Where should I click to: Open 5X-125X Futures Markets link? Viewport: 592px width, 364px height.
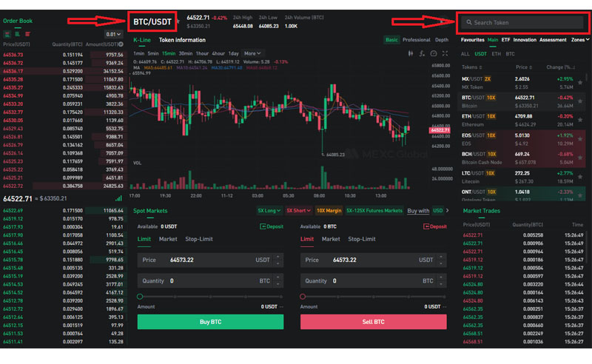374,211
